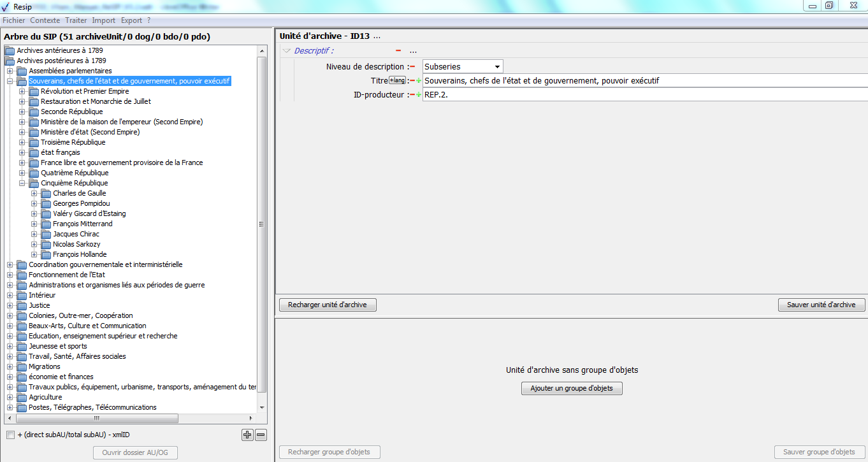This screenshot has height=462, width=868.
Task: Enable the direct subAU/total subAU xmlID checkbox
Action: coord(10,435)
